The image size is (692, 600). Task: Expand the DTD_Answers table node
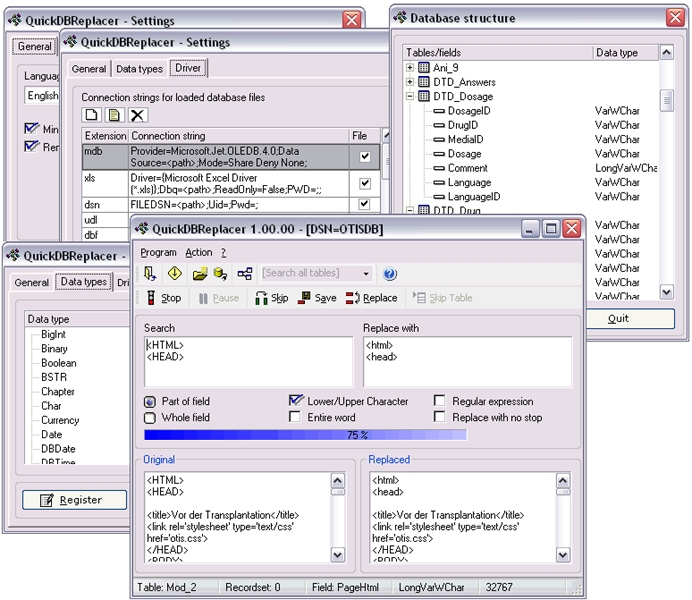click(410, 82)
